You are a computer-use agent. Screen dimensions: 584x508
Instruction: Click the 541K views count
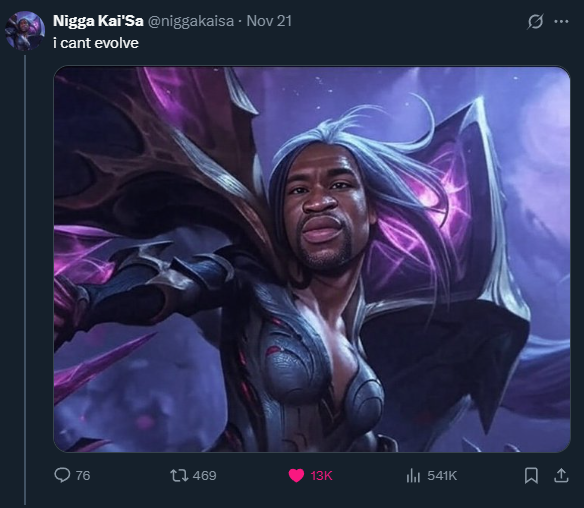442,476
